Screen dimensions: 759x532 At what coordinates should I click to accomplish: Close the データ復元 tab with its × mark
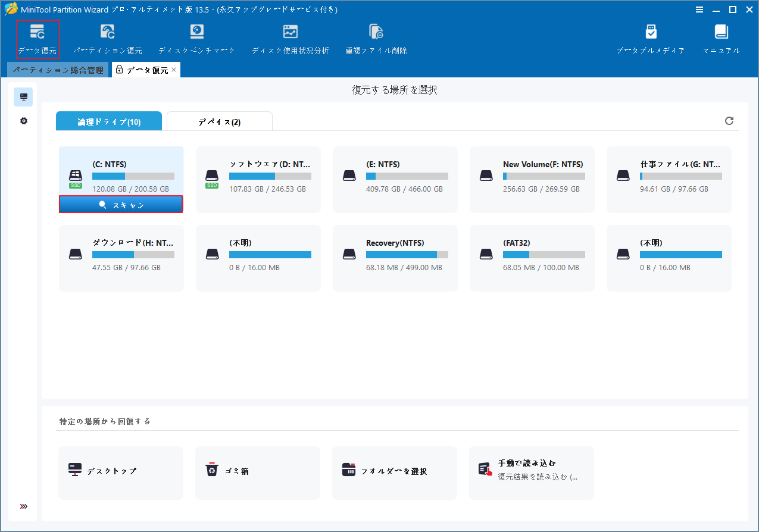(173, 69)
